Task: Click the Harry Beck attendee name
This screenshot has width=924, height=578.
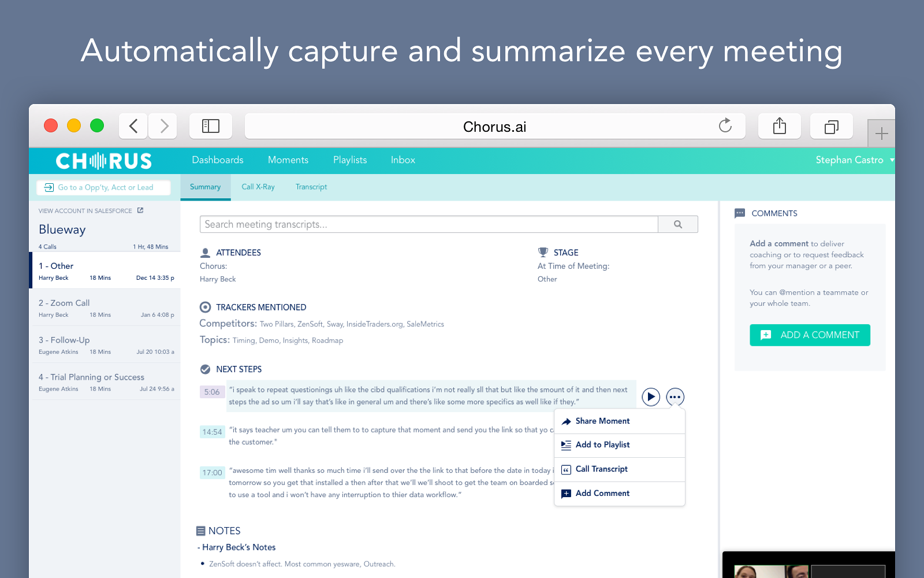Action: 218,279
